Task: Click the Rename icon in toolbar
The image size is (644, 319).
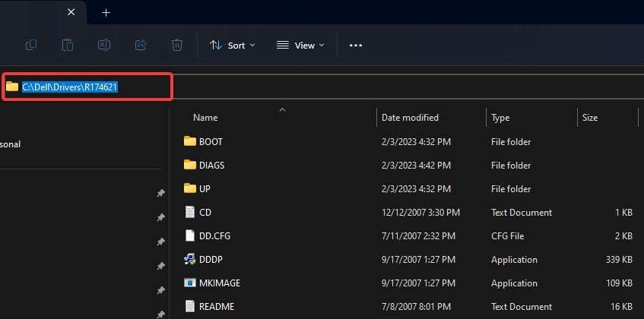Action: pyautogui.click(x=104, y=45)
